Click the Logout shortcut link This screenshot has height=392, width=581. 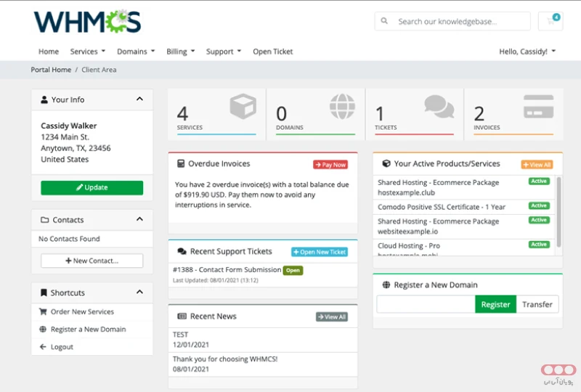92,347
